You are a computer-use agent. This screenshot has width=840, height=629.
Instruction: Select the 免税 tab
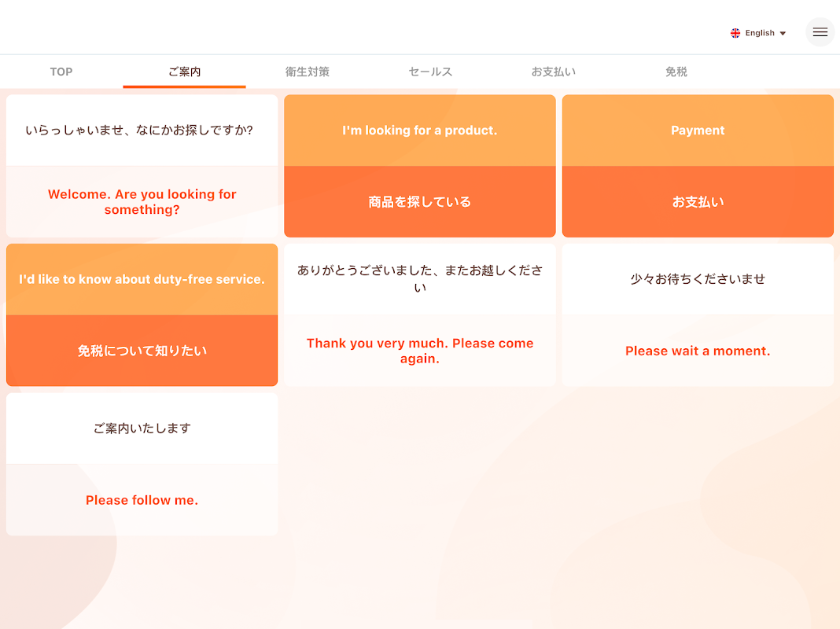[676, 72]
